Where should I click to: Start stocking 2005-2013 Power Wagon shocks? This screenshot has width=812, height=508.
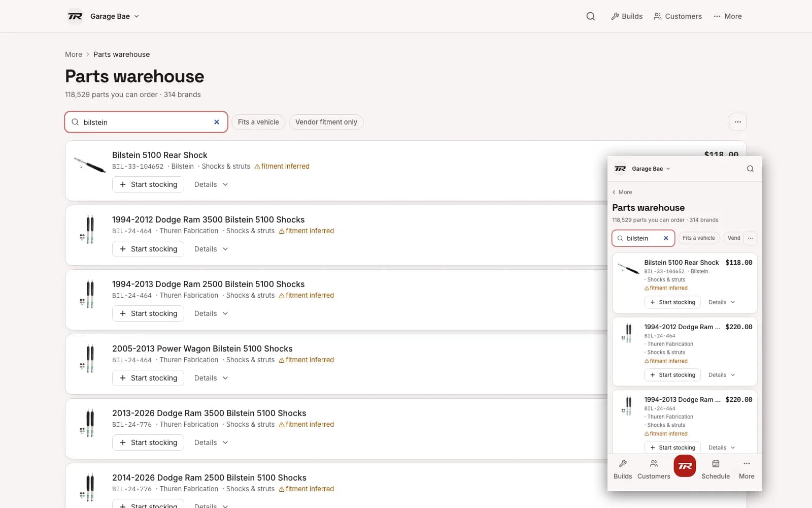point(148,378)
